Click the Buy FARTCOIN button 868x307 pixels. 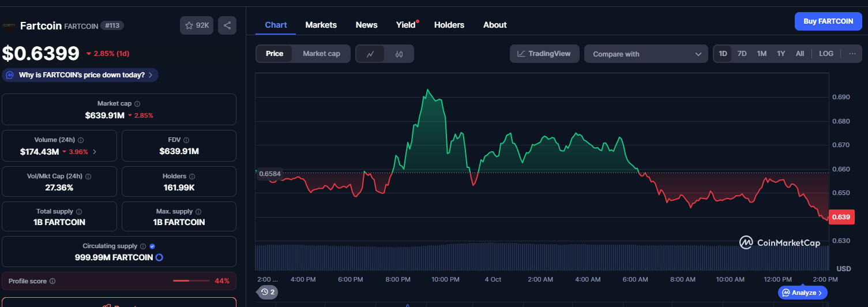(828, 21)
